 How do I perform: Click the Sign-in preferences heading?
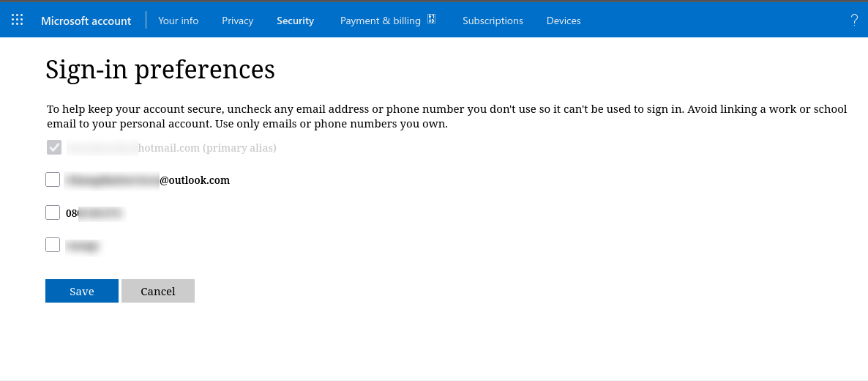(160, 70)
